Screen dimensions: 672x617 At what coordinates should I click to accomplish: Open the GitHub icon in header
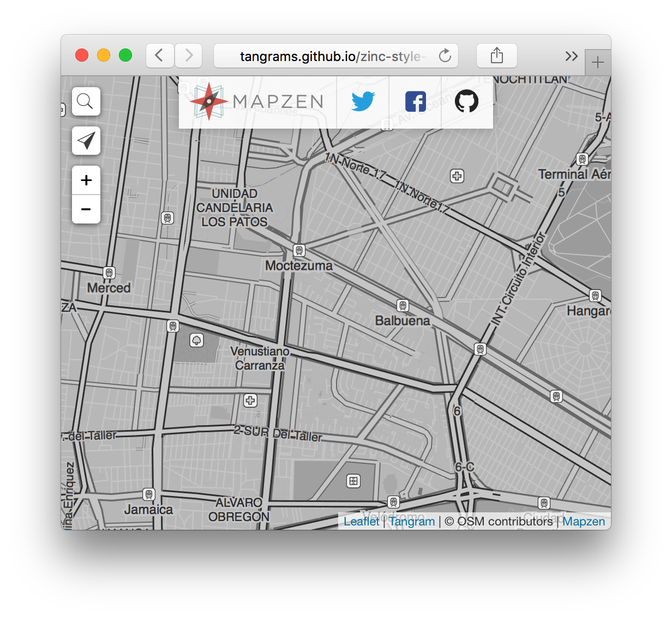[467, 102]
